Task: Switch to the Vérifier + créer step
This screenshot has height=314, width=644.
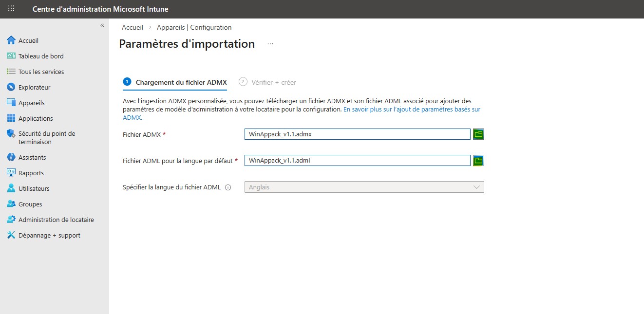Action: pyautogui.click(x=267, y=82)
